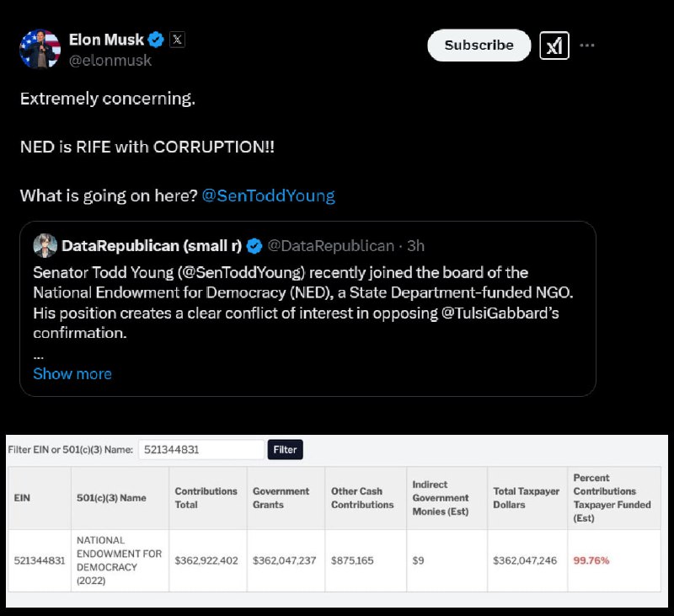Open DataRepublican's profile avatar
This screenshot has height=616, width=674.
[x=45, y=245]
